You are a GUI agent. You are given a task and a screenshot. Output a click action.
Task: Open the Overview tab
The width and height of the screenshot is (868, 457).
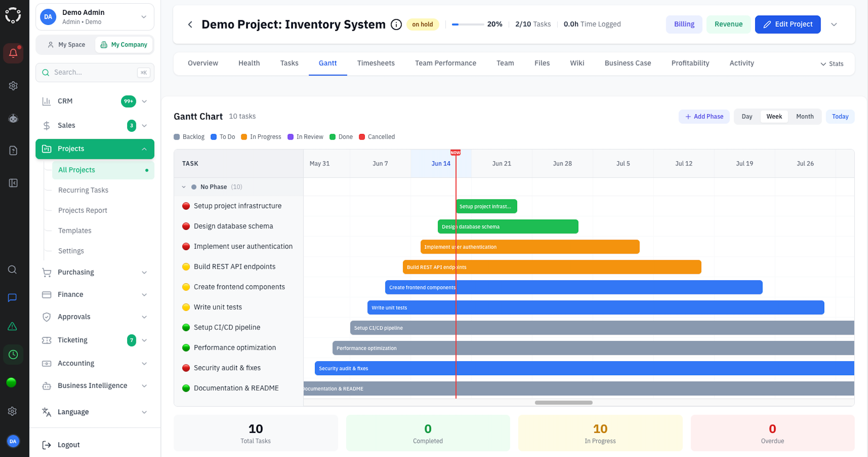tap(203, 63)
